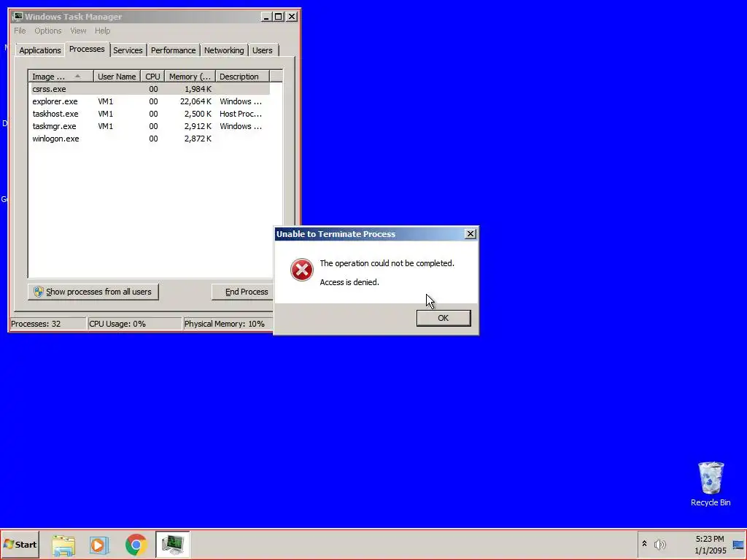Select the Task Manager taskbar button
The width and height of the screenshot is (747, 560).
(172, 544)
